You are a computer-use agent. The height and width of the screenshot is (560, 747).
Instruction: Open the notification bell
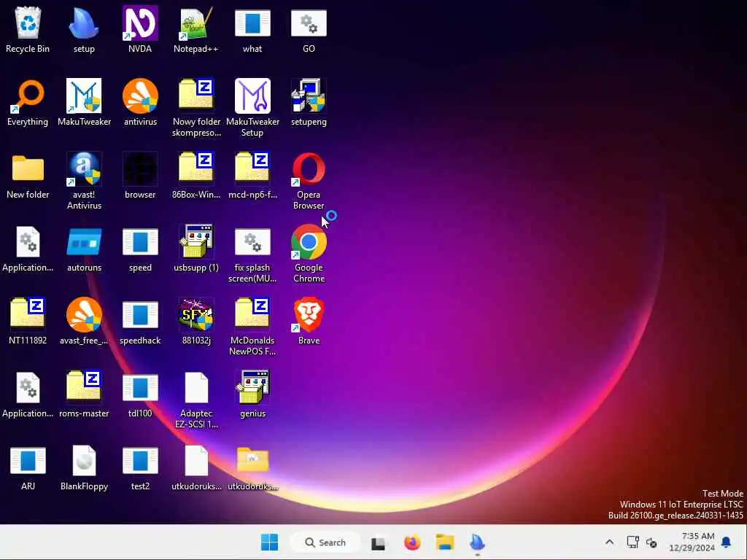point(727,542)
